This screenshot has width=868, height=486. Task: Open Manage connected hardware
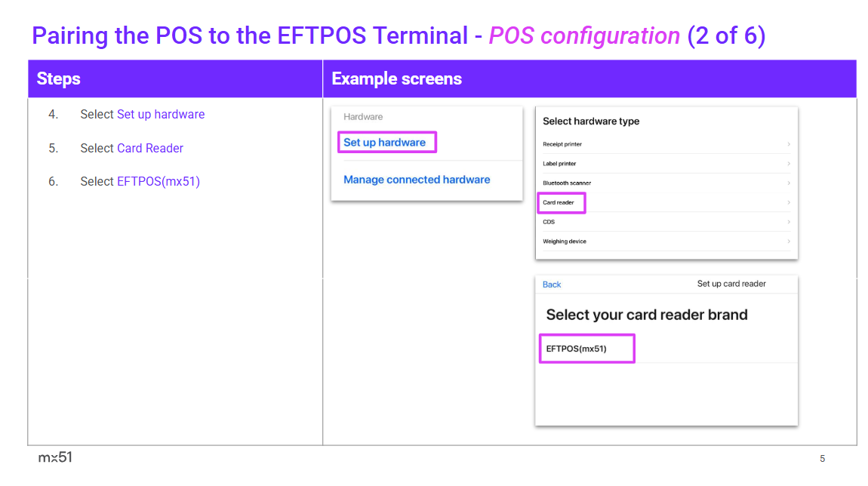click(417, 180)
